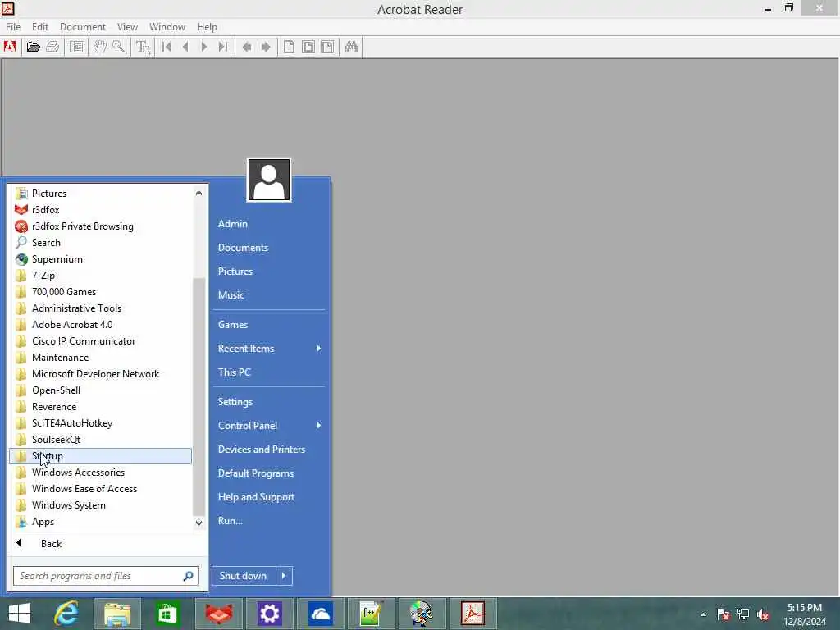Open the Window menu
The width and height of the screenshot is (840, 630).
(x=167, y=27)
